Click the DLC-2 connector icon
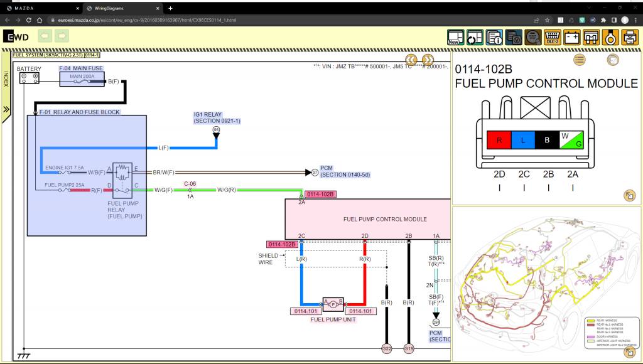 click(551, 37)
